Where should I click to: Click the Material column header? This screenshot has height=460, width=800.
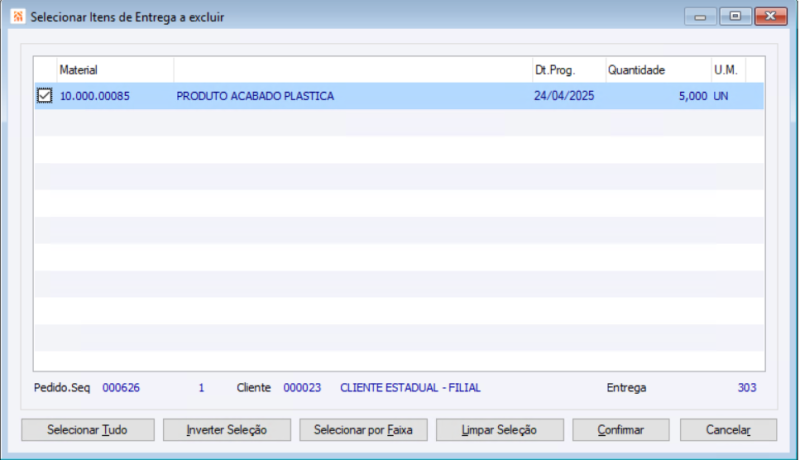pos(115,70)
